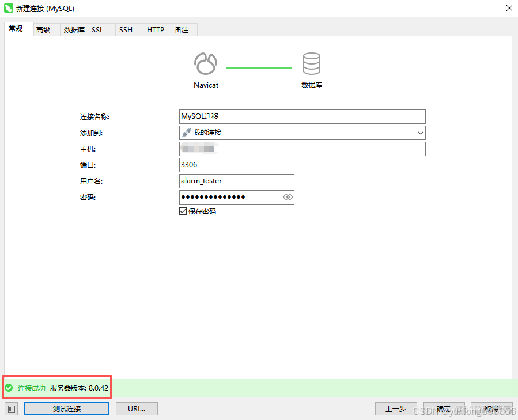The width and height of the screenshot is (518, 420).
Task: Click the Navicat logo in the title bar
Action: [8, 9]
